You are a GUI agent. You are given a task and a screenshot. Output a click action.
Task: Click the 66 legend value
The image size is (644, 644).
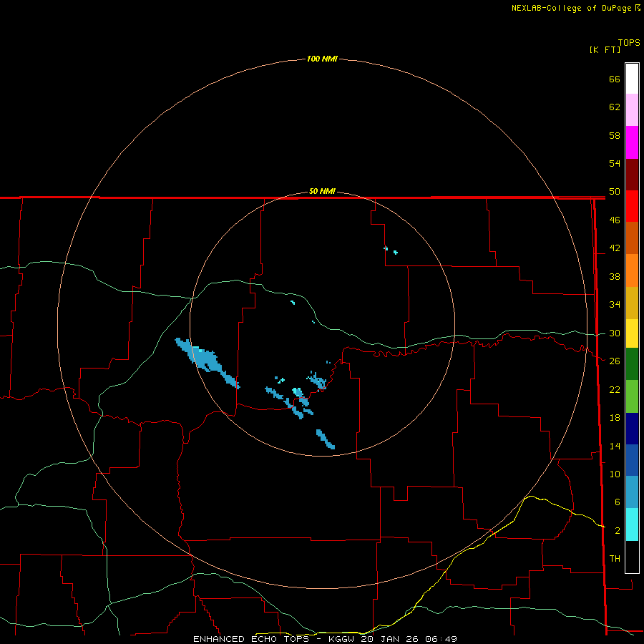click(615, 79)
